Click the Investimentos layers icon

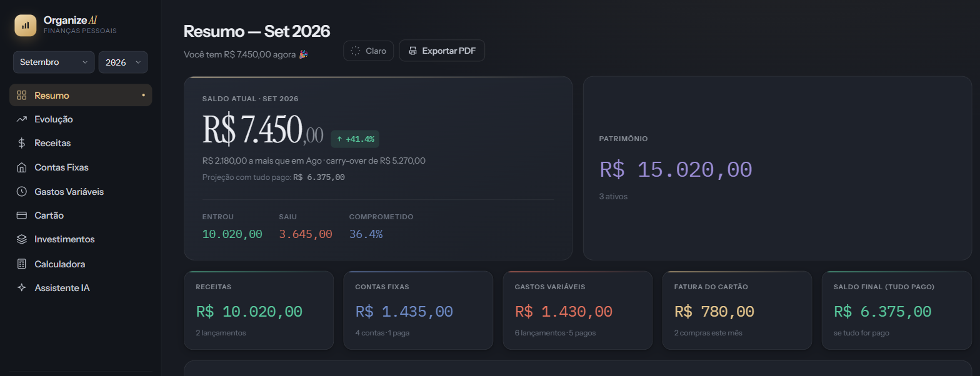click(22, 239)
